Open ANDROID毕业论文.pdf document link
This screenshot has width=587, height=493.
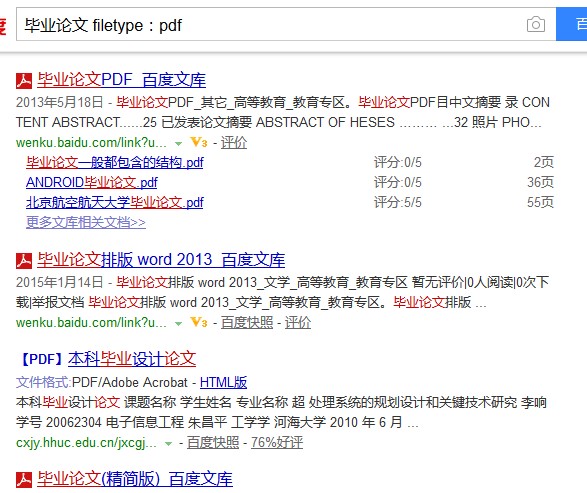(x=92, y=183)
